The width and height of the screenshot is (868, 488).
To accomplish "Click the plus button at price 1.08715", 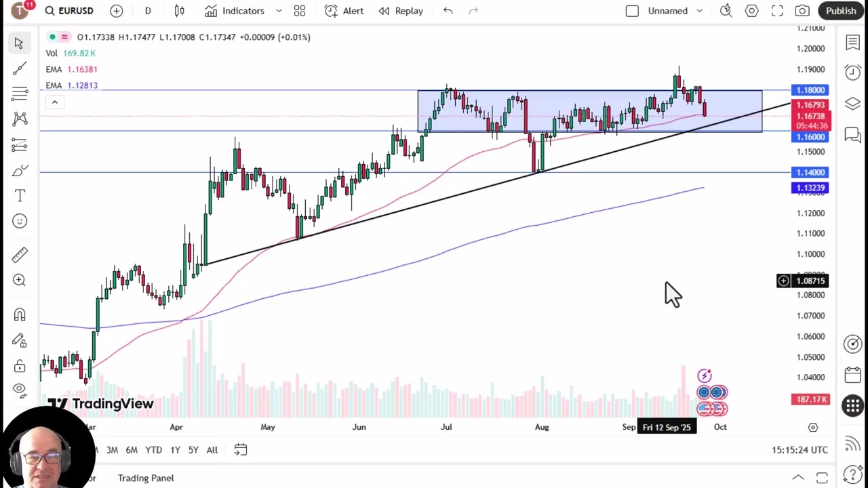I will click(783, 281).
